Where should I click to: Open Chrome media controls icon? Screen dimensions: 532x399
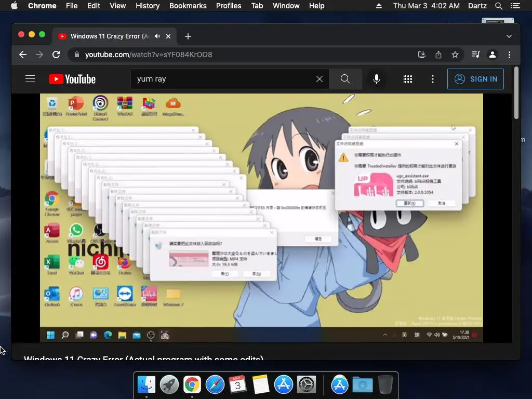475,55
